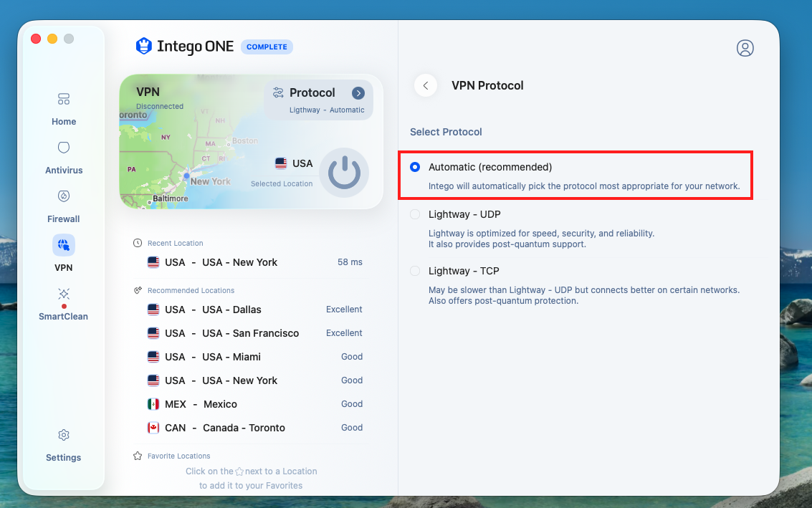The image size is (812, 508).
Task: Click the Favorite Locations star icon
Action: (137, 456)
